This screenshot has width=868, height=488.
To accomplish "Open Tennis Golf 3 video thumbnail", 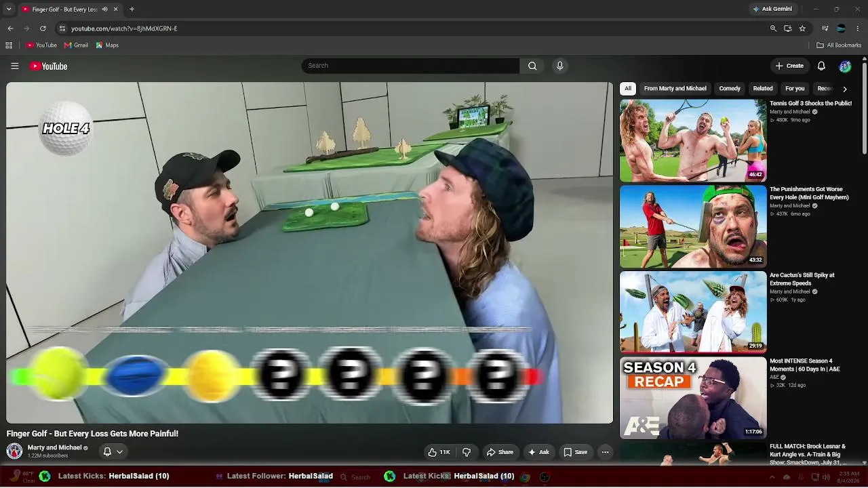I will tap(693, 140).
